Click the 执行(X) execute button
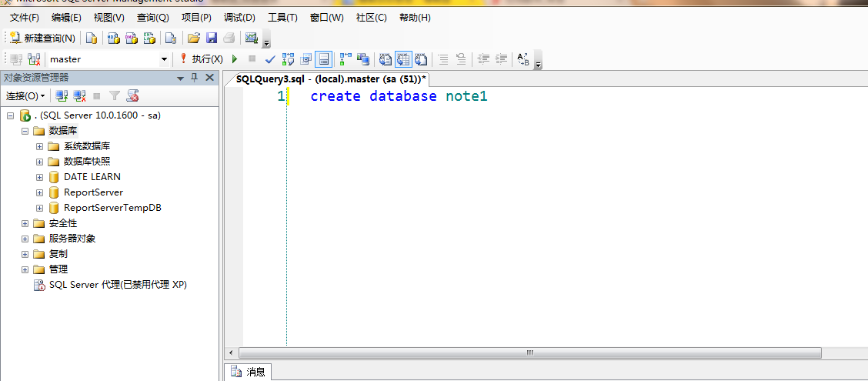 coord(202,58)
